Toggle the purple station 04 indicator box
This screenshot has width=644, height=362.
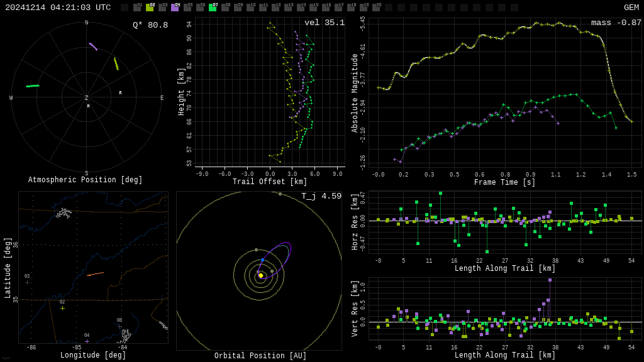175,8
